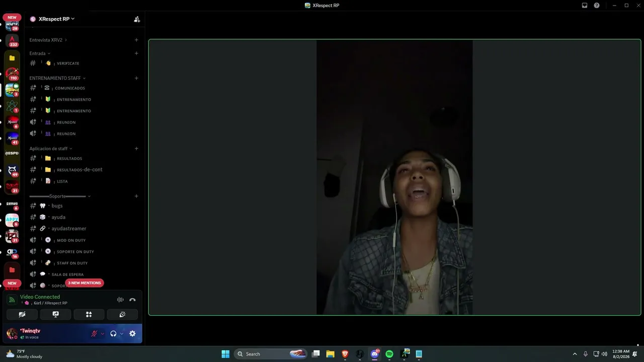This screenshot has width=644, height=362.
Task: Open the server with the 49 badge
Action: click(x=12, y=170)
